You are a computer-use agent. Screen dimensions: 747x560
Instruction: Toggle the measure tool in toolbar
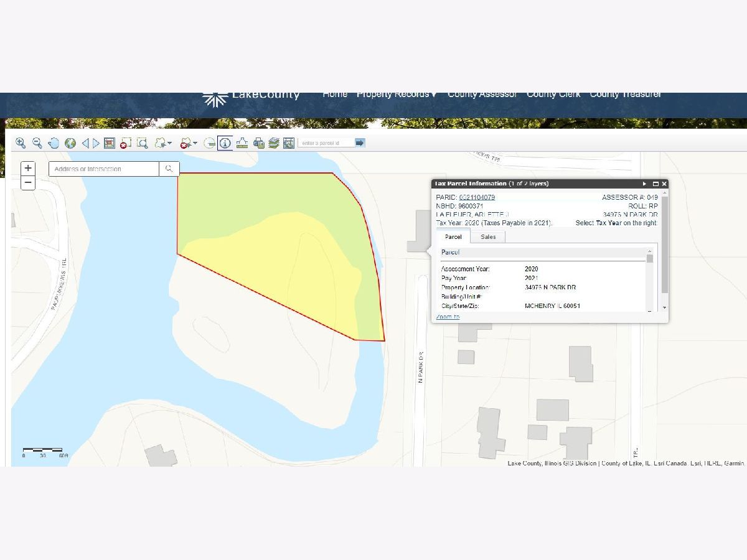pyautogui.click(x=242, y=143)
